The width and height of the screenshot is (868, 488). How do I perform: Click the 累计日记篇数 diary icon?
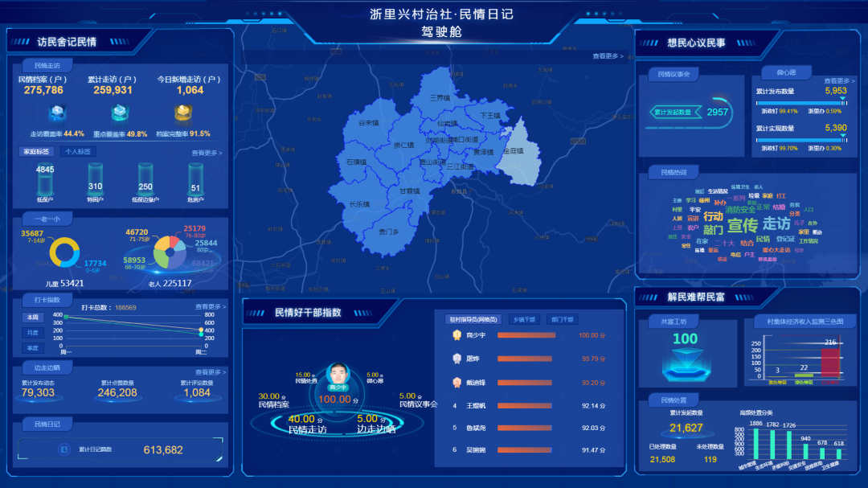tap(64, 450)
